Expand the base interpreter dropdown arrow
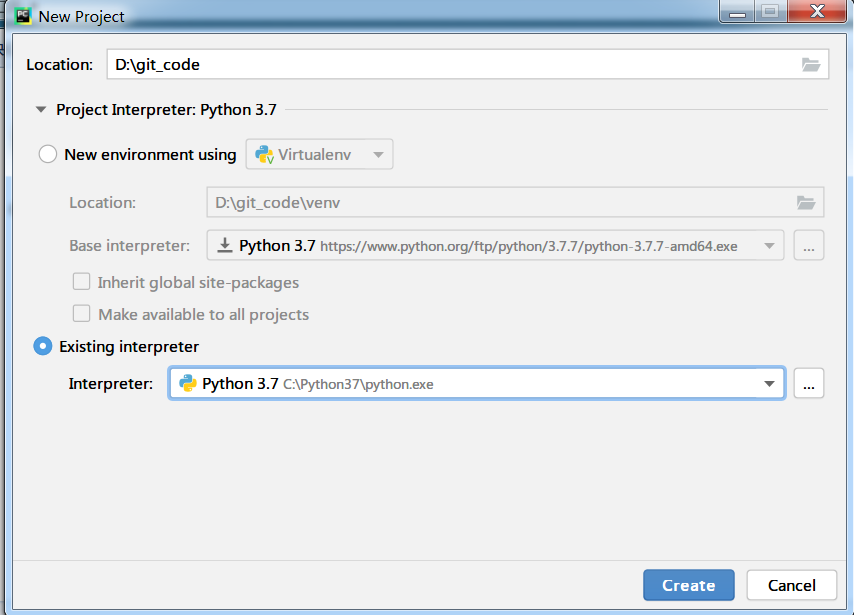Screen dimensions: 854x615 769,246
